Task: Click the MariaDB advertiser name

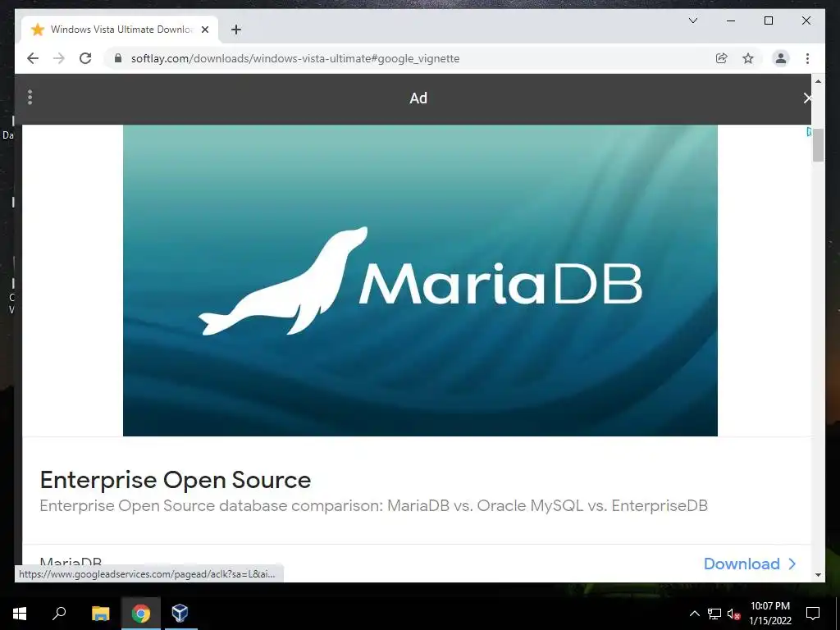Action: click(x=71, y=563)
